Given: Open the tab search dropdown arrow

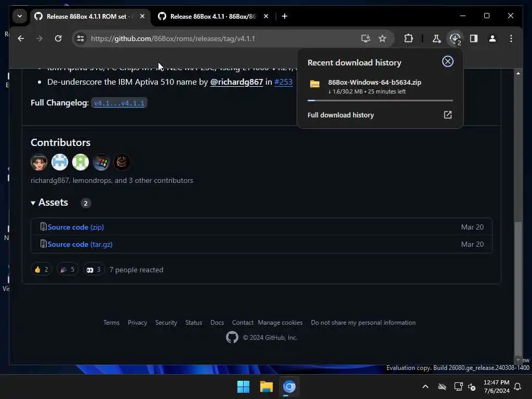Looking at the screenshot, I should 20,16.
